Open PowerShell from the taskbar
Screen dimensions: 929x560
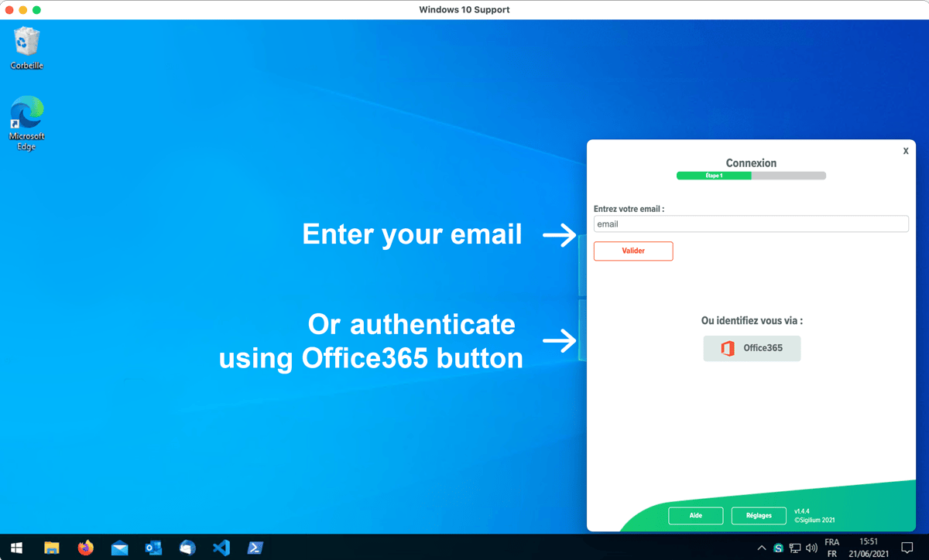pyautogui.click(x=255, y=548)
